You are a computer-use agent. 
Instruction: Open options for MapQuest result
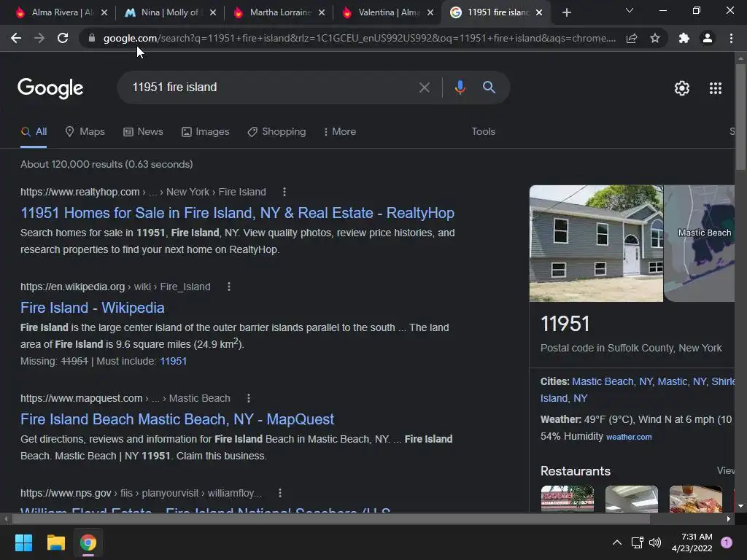tap(249, 398)
